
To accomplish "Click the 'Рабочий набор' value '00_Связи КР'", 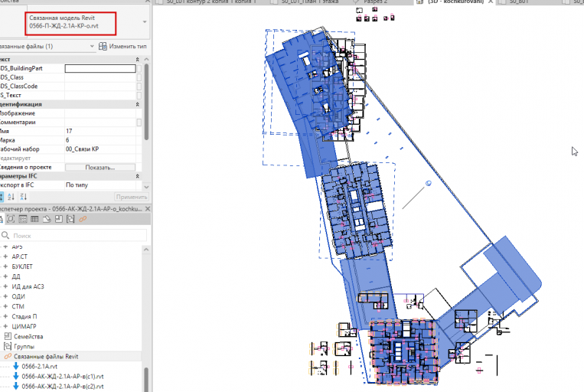I will (x=83, y=149).
